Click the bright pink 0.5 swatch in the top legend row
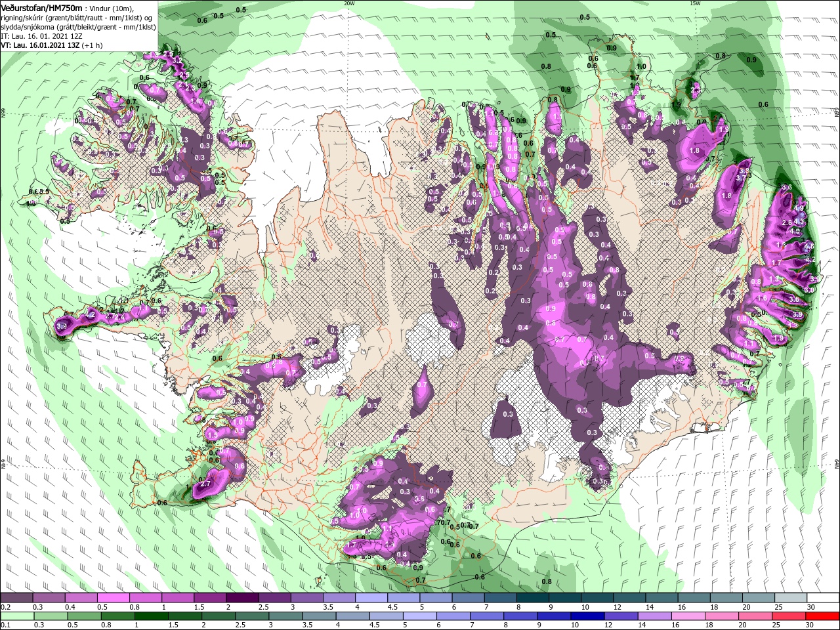 113,598
